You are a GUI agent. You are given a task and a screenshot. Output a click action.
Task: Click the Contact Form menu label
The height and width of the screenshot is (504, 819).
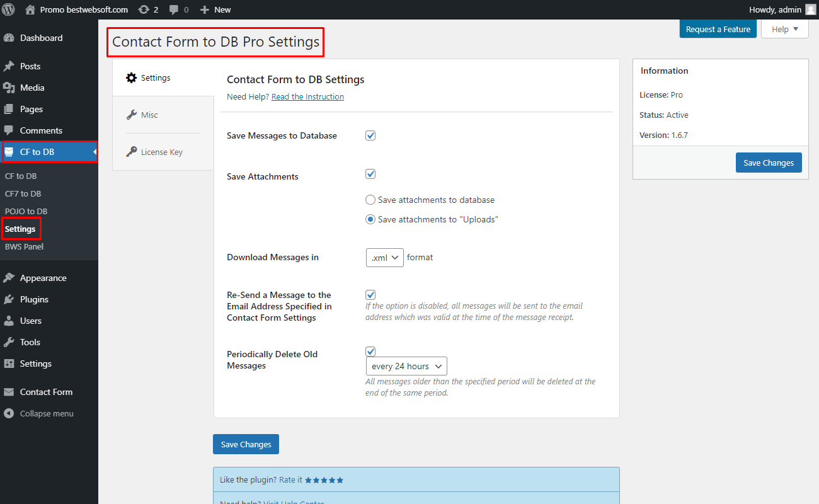coord(46,392)
